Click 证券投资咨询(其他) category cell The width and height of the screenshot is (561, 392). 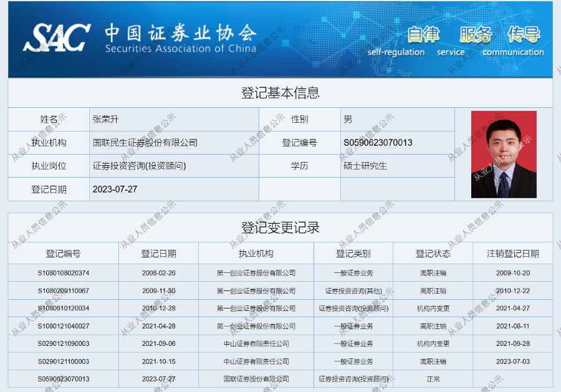[x=353, y=291]
